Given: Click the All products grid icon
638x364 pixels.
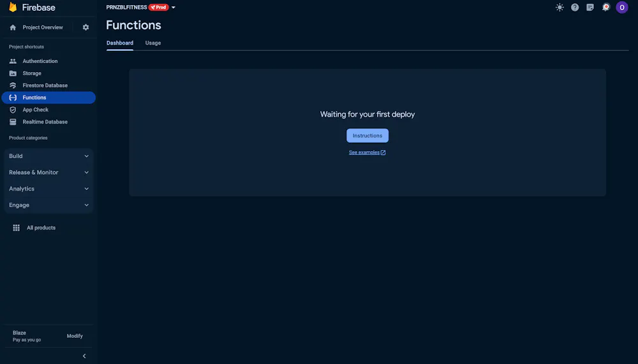Looking at the screenshot, I should pos(17,228).
